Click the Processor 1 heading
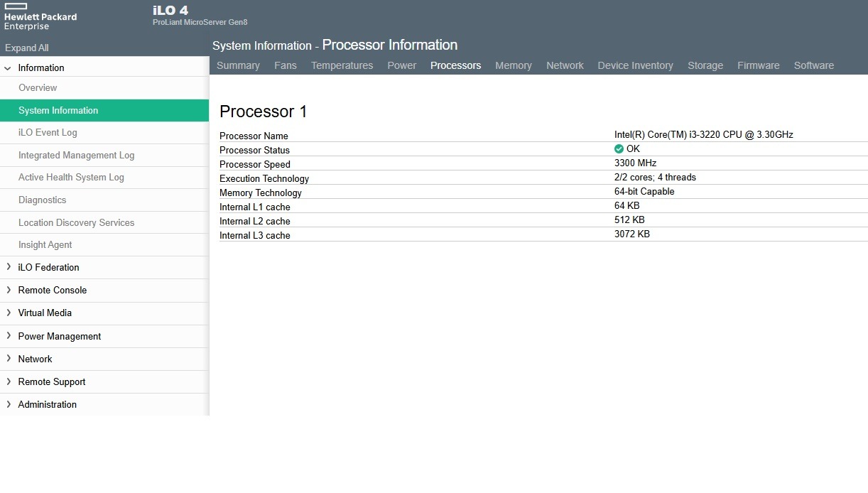The width and height of the screenshot is (868, 493). coord(264,112)
